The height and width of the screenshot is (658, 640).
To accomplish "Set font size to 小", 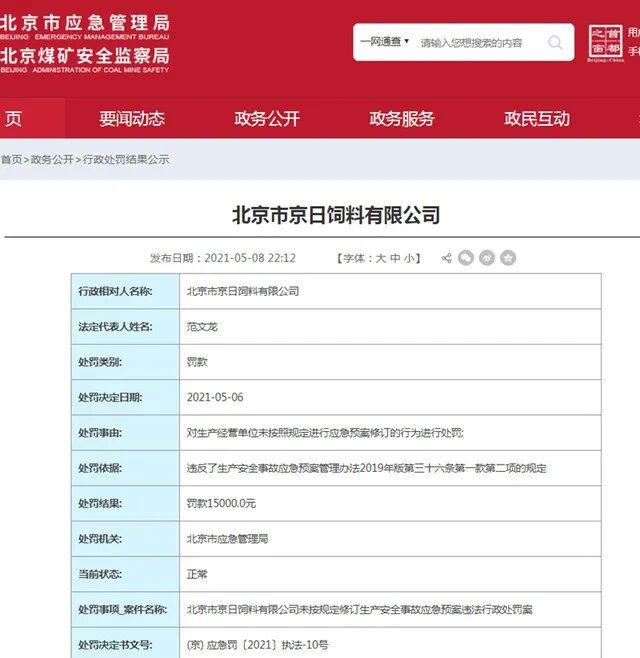I will coord(409,258).
